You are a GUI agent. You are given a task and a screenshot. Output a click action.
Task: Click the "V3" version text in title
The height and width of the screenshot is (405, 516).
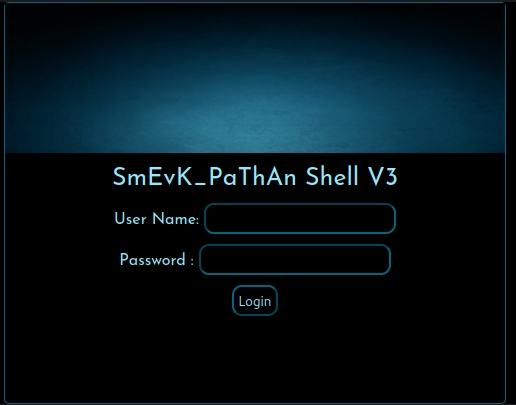tap(383, 177)
